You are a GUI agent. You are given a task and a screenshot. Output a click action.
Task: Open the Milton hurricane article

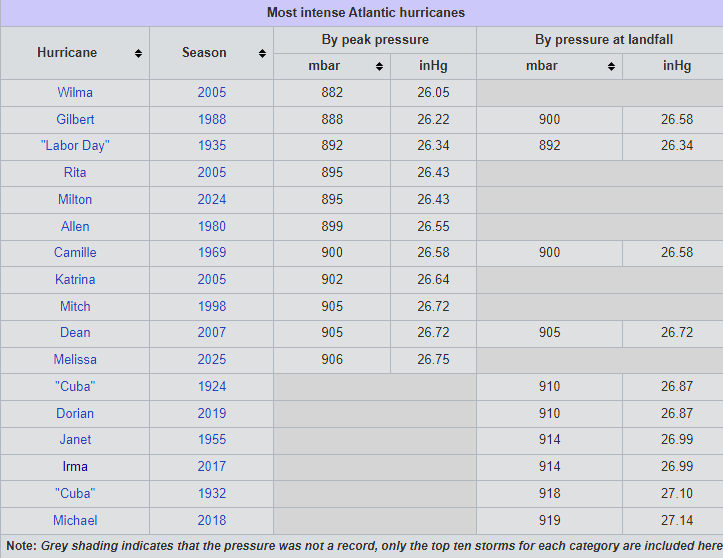click(x=75, y=199)
